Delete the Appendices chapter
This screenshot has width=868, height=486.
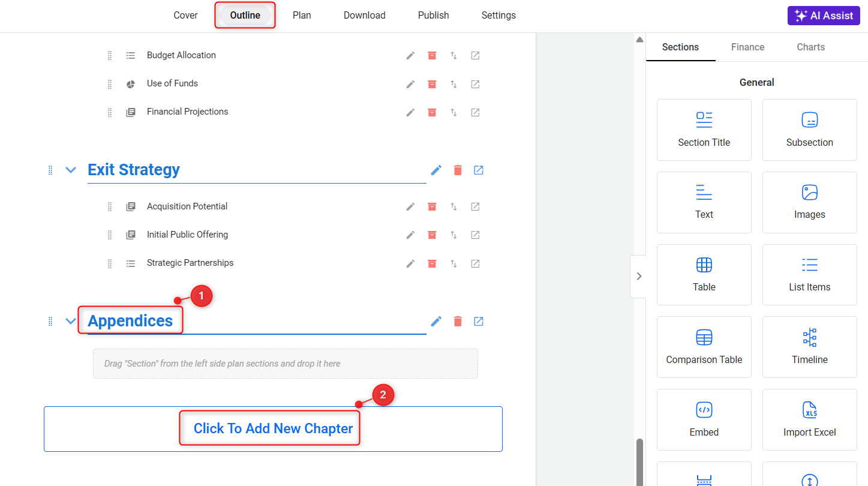[458, 321]
